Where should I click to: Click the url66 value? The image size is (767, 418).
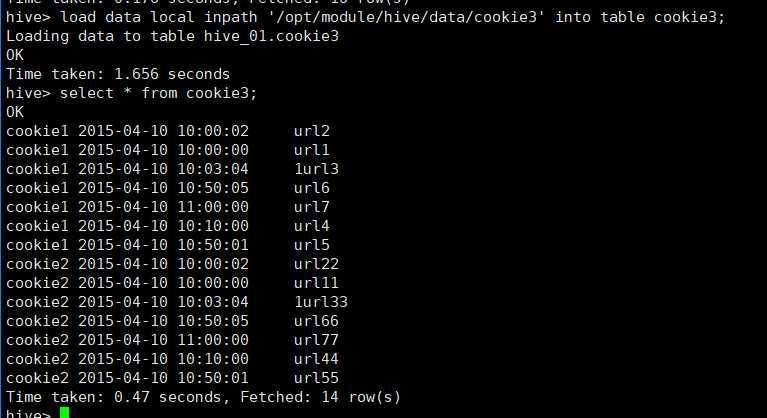coord(316,321)
